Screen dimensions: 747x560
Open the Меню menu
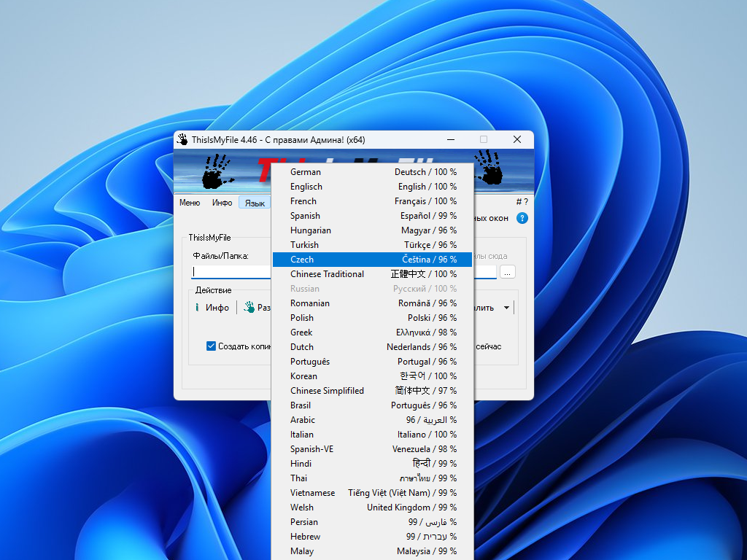pyautogui.click(x=190, y=203)
